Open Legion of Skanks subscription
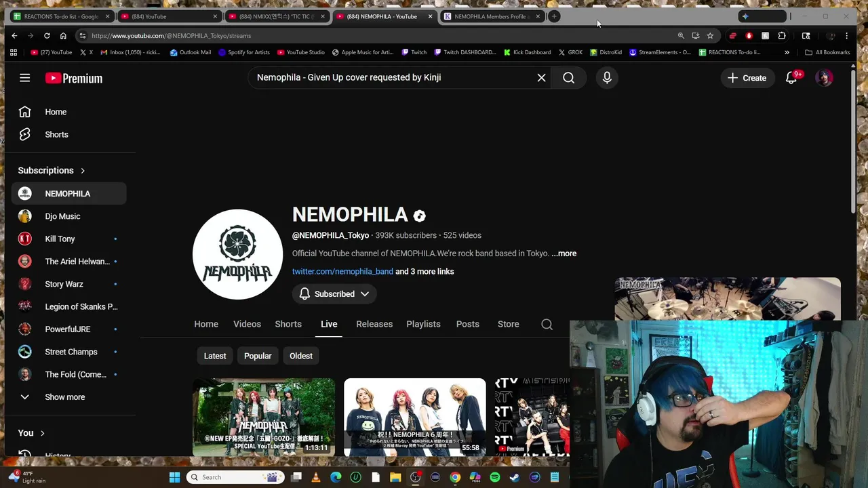Viewport: 868px width, 488px height. tap(68, 306)
